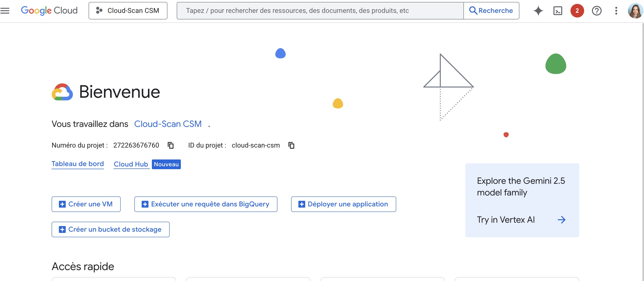Focus the resource search input field
Viewport: 644px width, 281px height.
point(320,10)
